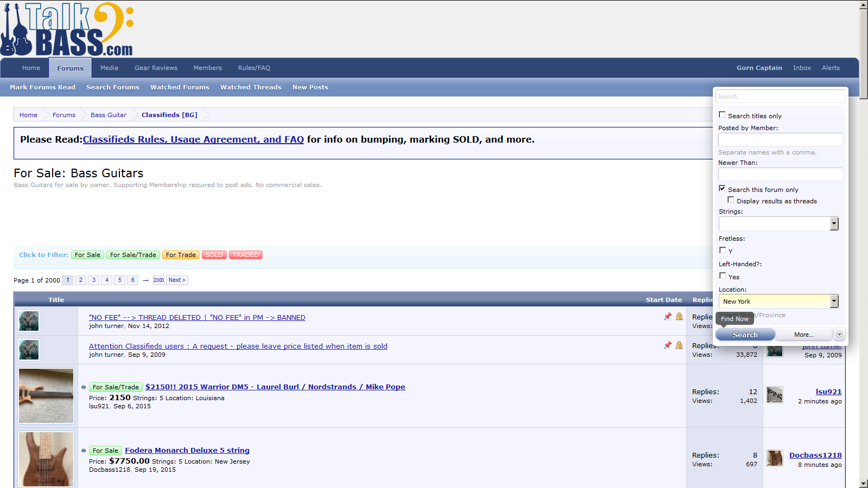Click "Mark Forums Read"
This screenshot has height=488, width=868.
coord(42,87)
